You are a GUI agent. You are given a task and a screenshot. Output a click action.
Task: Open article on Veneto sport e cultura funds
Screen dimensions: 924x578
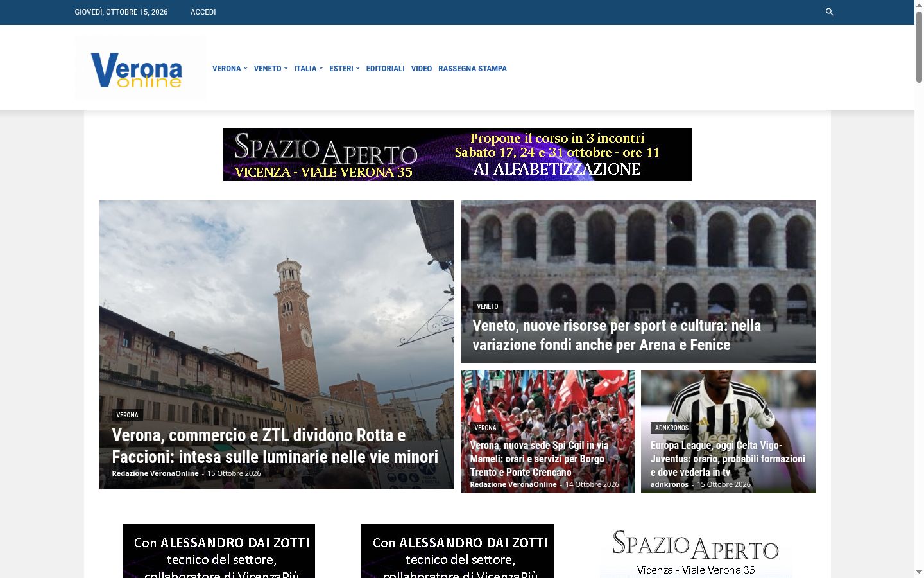[617, 335]
